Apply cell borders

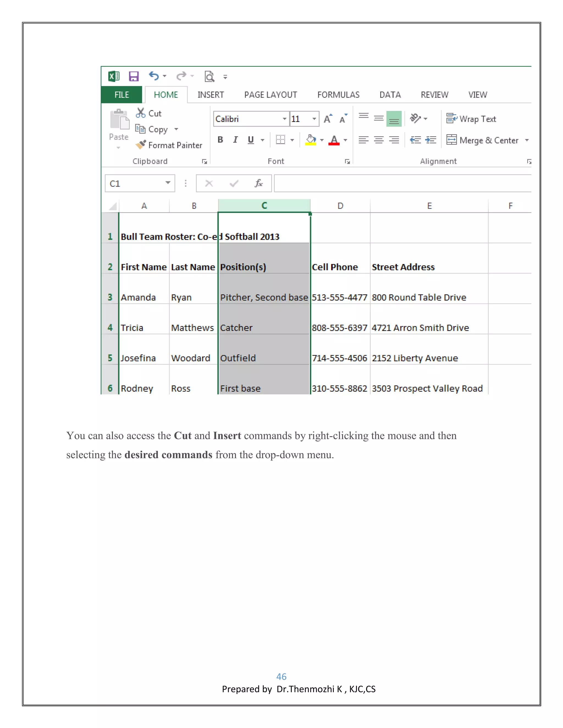pos(280,140)
